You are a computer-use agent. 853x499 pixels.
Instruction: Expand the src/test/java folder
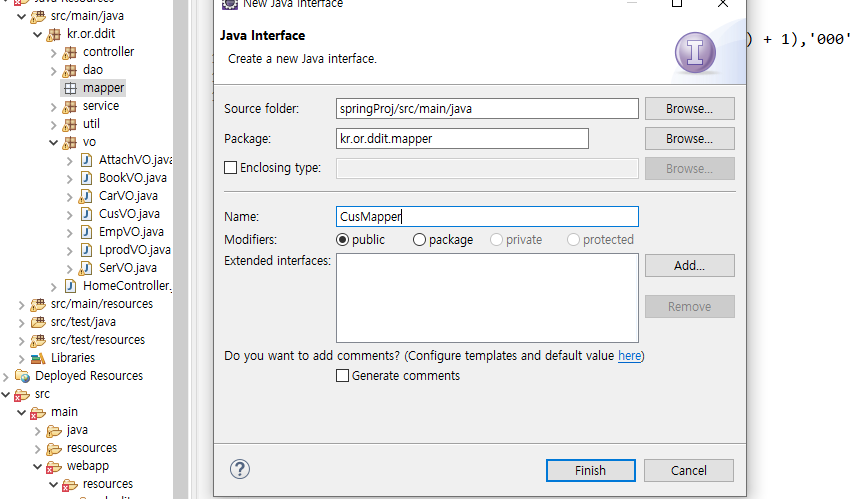22,322
